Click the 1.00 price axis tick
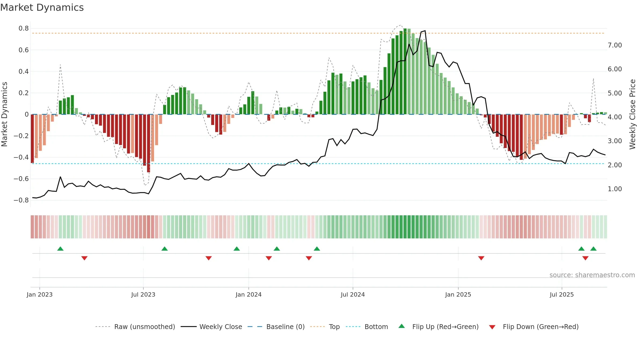Viewport: 644px width, 362px height. pos(615,189)
